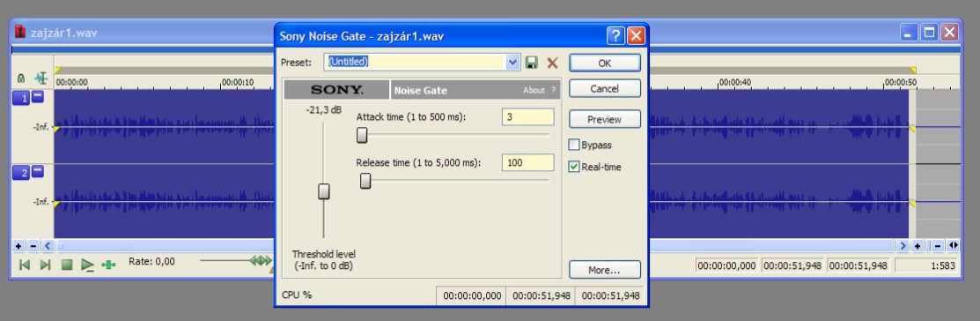
Task: Click the edit lock icon above waveform
Action: pyautogui.click(x=20, y=78)
